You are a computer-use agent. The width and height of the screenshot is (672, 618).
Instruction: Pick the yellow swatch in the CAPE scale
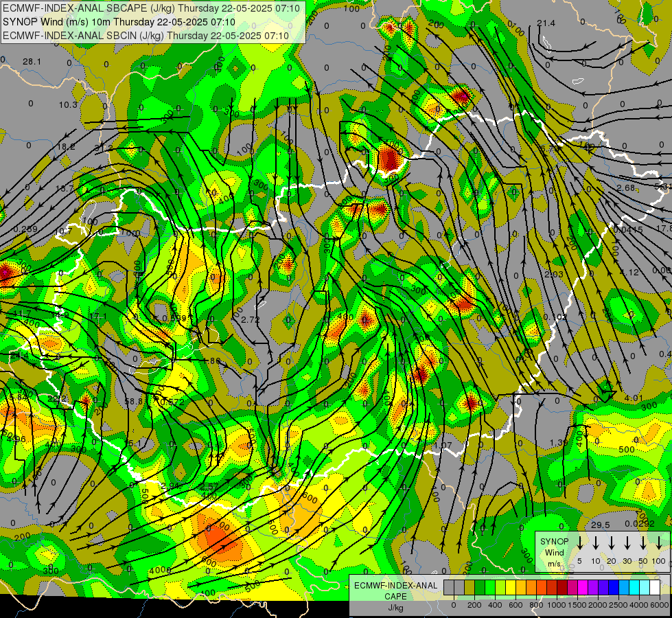(511, 587)
